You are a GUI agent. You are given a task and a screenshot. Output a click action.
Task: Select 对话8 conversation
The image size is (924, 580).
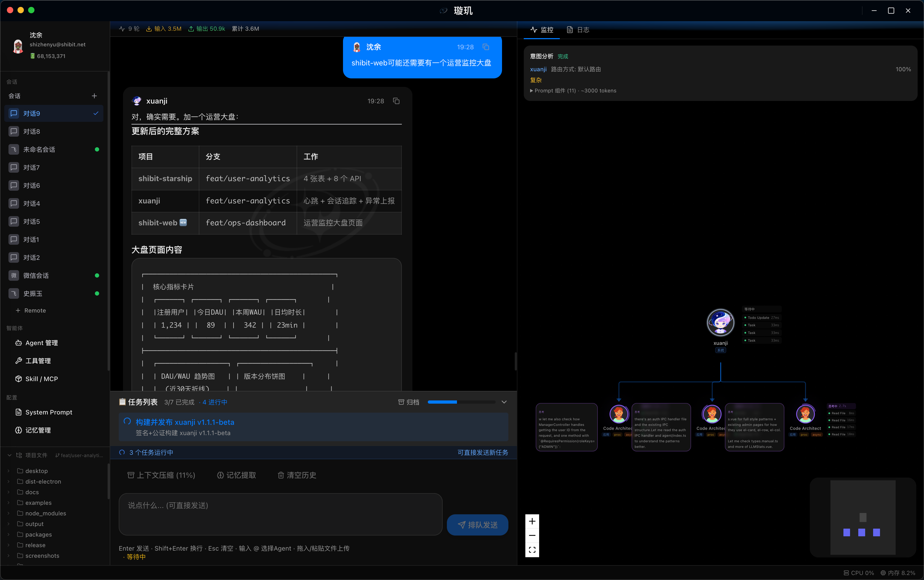tap(54, 131)
